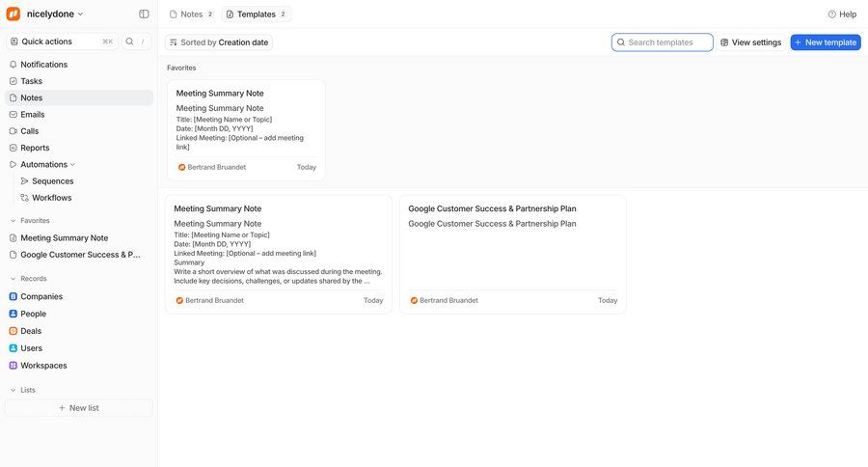
Task: Open the Google Customer Success template card
Action: pos(512,254)
